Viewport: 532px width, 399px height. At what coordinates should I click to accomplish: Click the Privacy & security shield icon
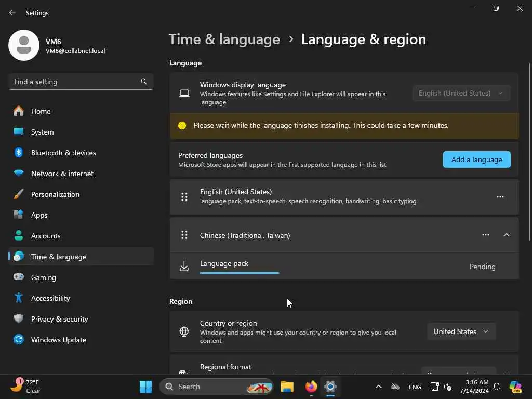[19, 318]
